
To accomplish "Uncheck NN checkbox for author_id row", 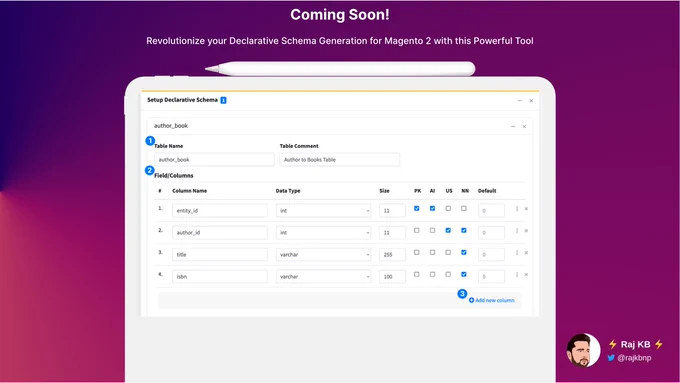I will pos(464,230).
